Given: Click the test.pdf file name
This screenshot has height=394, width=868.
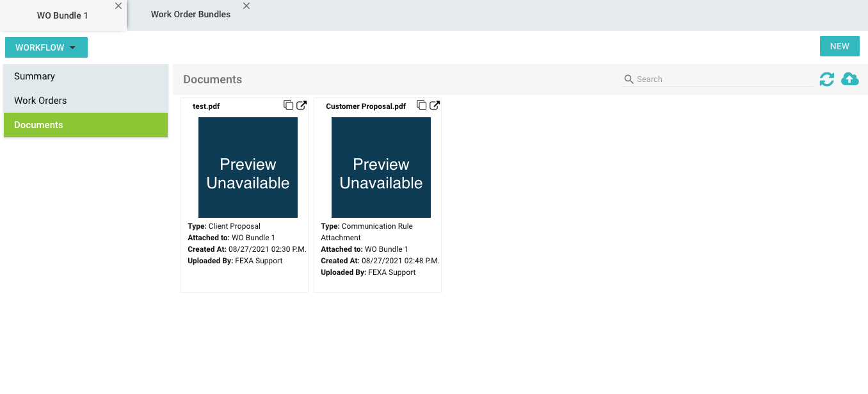Looking at the screenshot, I should 206,106.
